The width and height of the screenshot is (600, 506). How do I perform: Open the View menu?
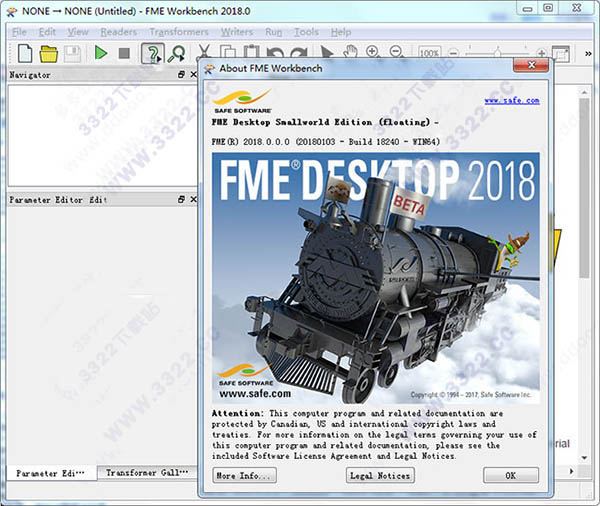click(x=78, y=32)
